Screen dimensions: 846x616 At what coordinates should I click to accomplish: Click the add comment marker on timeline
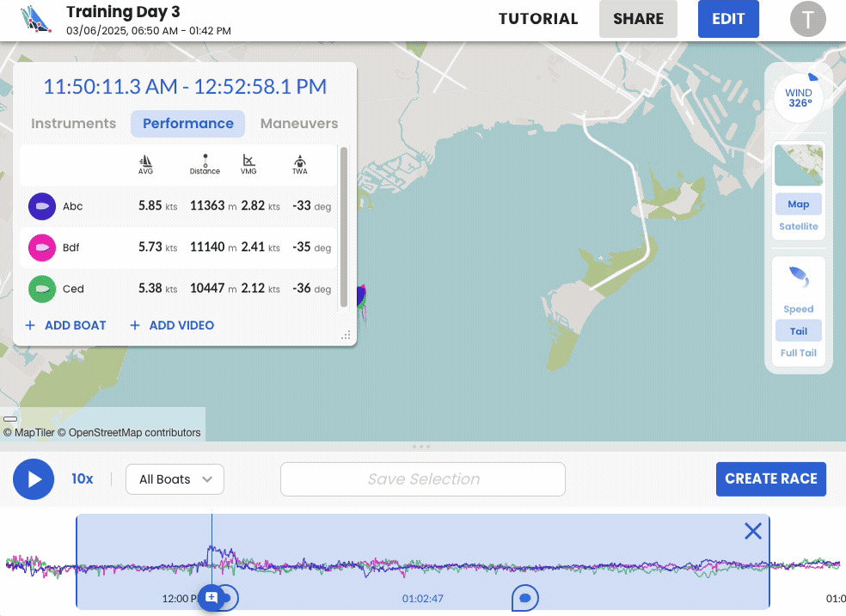(x=211, y=596)
